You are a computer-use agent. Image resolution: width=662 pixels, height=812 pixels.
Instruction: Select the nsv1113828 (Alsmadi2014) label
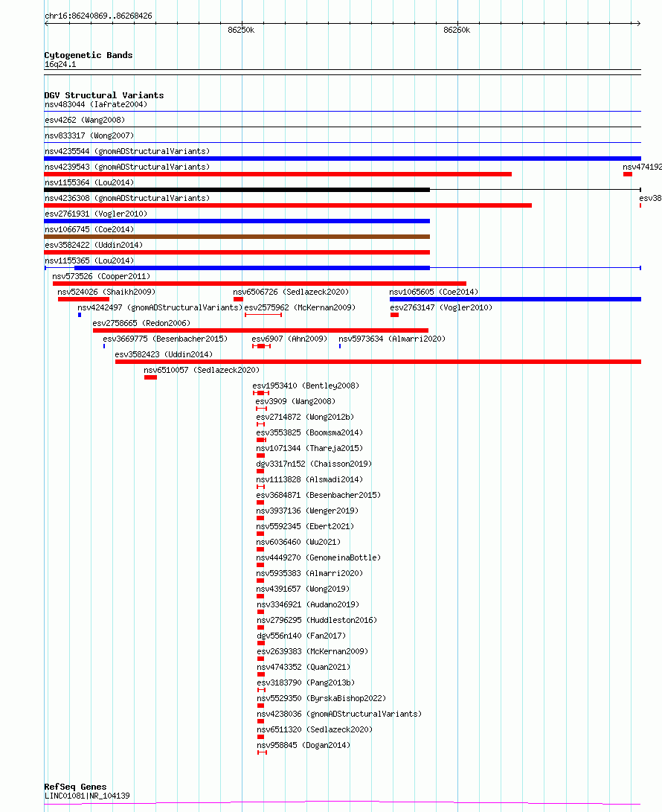pos(309,479)
